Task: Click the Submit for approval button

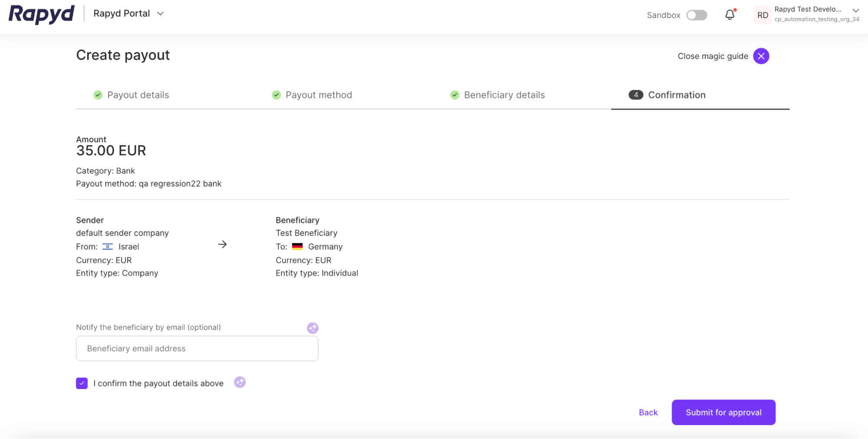Action: [723, 412]
